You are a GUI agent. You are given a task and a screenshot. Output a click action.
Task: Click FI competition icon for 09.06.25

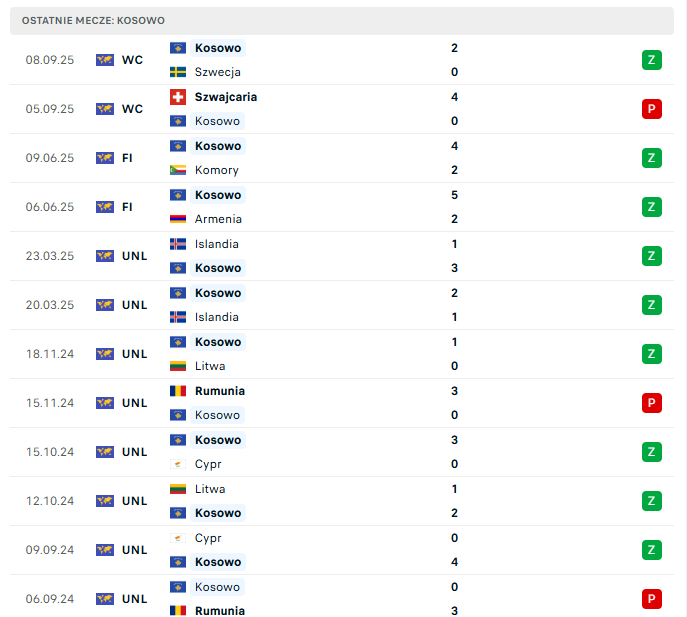click(105, 158)
